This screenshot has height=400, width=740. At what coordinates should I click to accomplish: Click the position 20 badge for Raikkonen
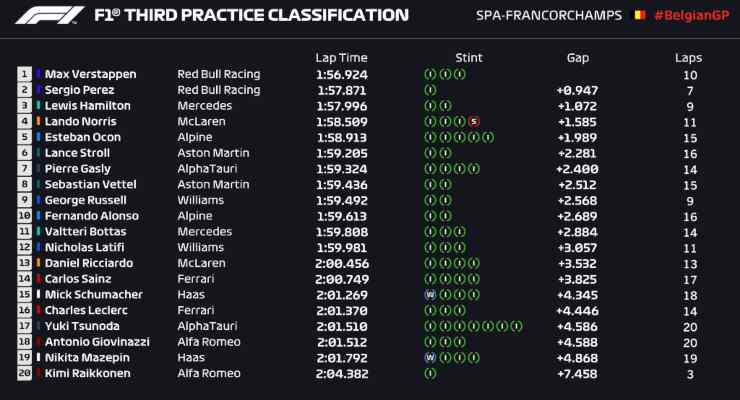(25, 373)
